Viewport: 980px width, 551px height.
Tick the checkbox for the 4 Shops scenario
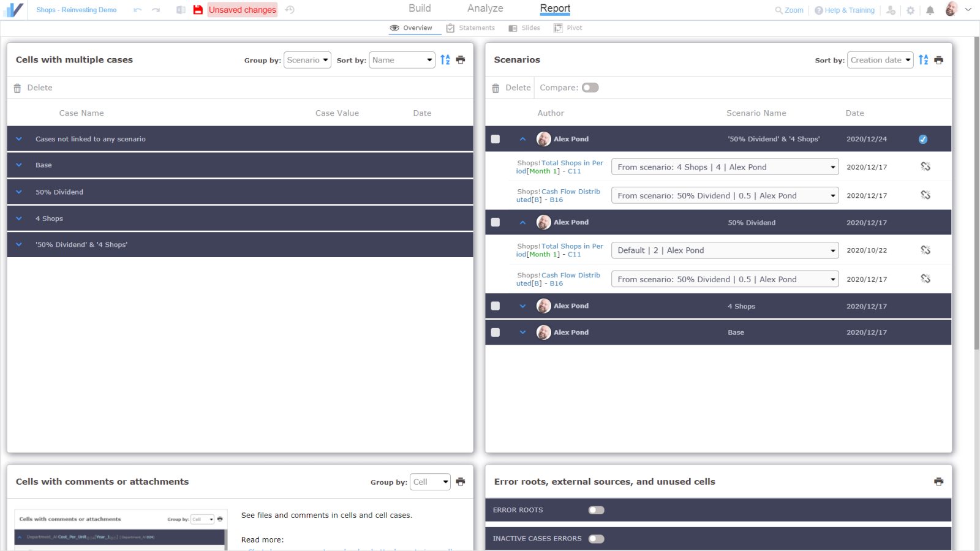(x=496, y=306)
